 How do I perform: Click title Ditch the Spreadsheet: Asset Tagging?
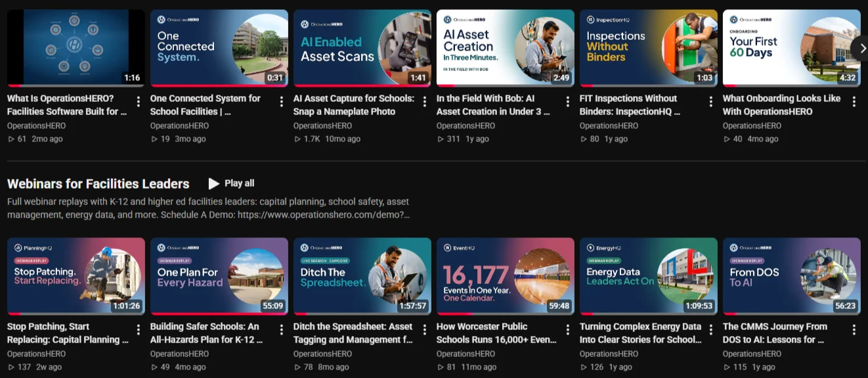(354, 333)
